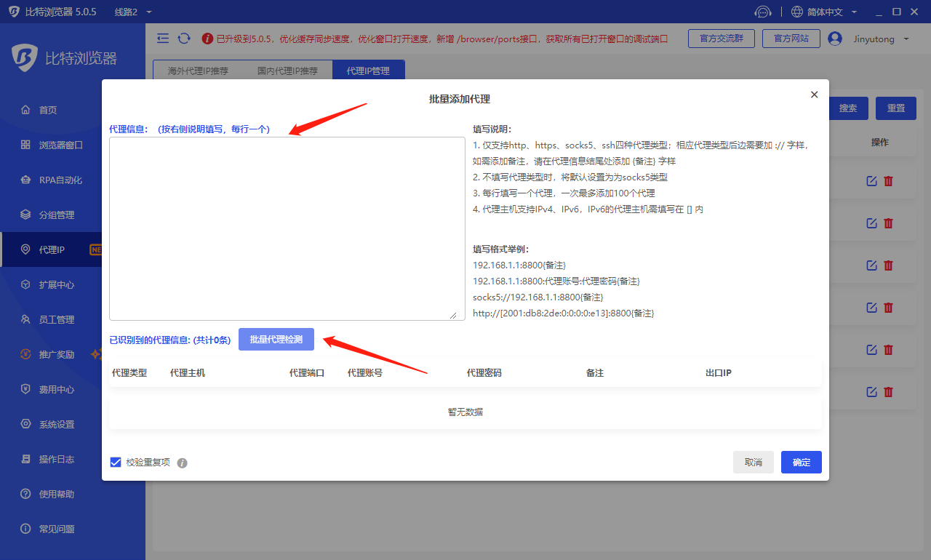Close the 批量添加代理 dialog
The image size is (931, 560).
814,95
